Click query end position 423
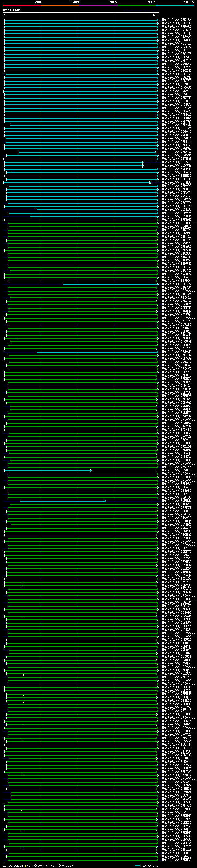The height and width of the screenshot is (868, 197). click(155, 15)
